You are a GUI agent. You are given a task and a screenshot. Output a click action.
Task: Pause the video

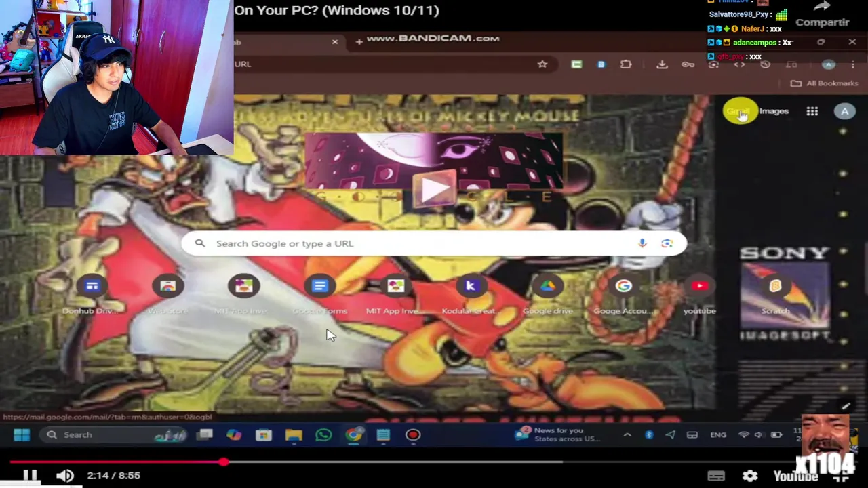tap(30, 475)
